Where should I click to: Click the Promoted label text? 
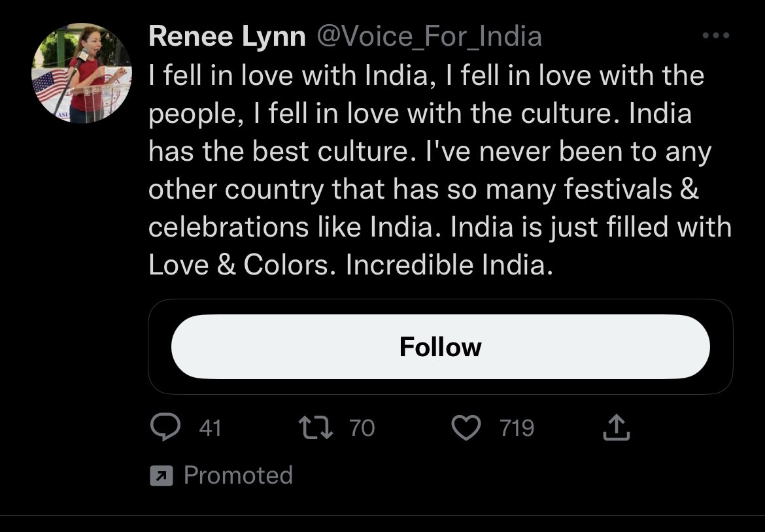(x=238, y=475)
